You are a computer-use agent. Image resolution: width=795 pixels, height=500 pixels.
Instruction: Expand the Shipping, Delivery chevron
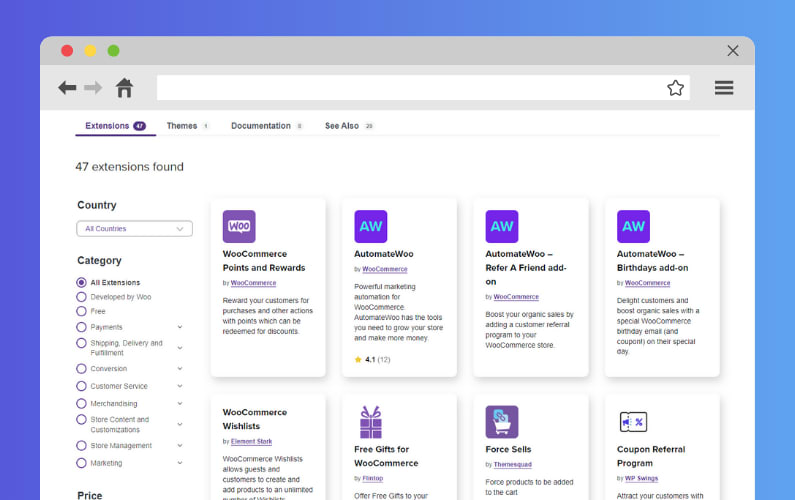tap(180, 348)
